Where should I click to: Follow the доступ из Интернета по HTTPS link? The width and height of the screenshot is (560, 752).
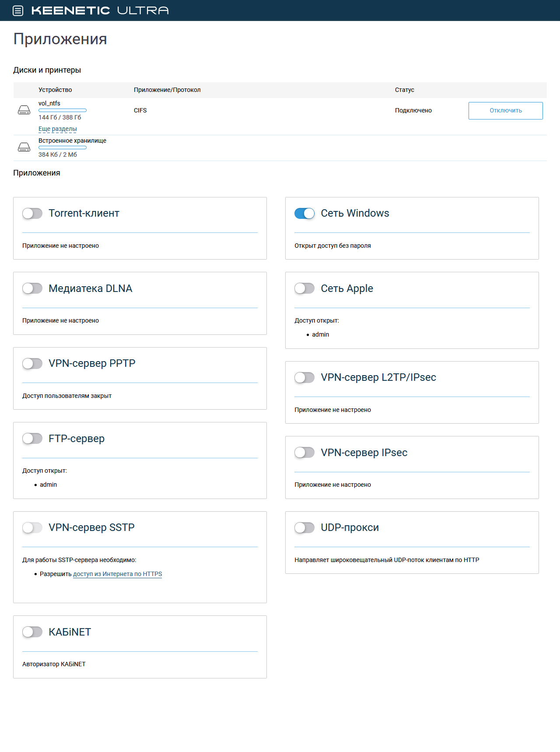point(117,574)
